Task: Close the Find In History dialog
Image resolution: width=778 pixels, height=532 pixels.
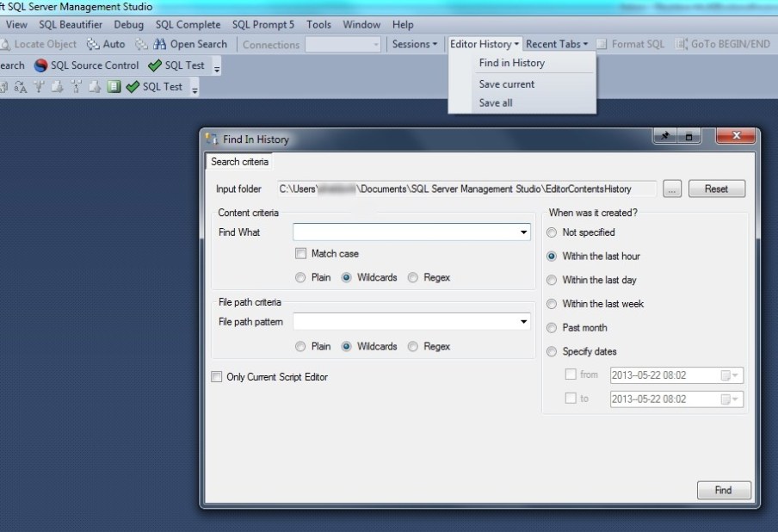Action: click(736, 135)
